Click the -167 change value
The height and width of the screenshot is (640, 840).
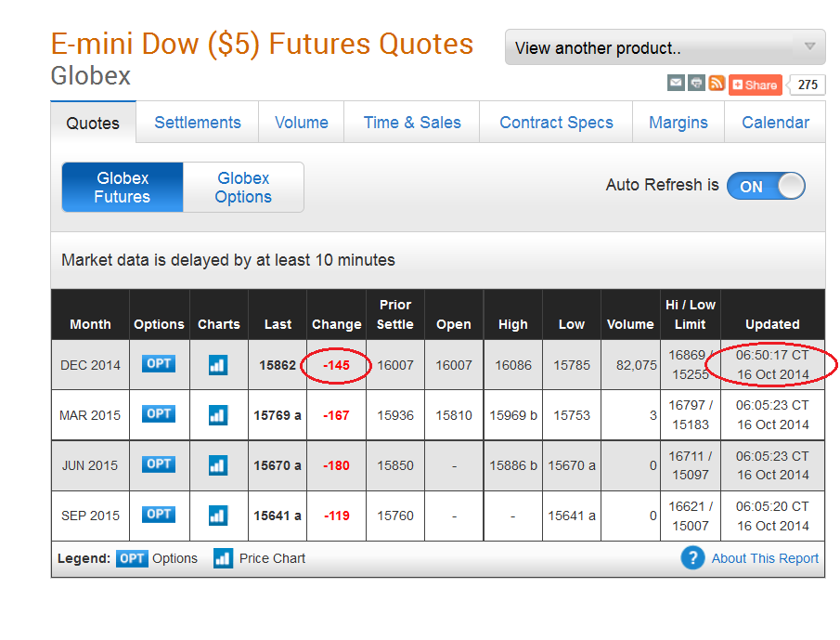coord(336,415)
